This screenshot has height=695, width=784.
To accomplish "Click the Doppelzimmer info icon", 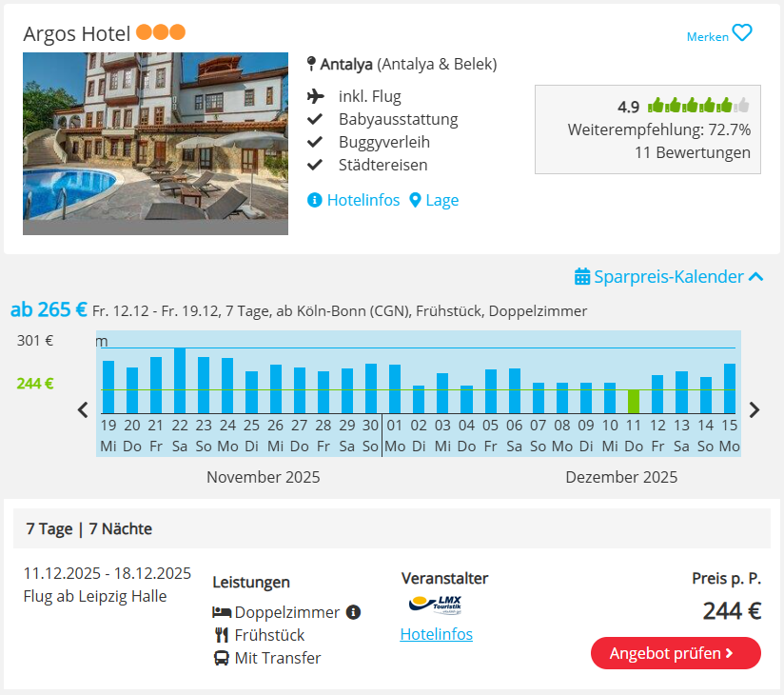I will click(x=354, y=612).
